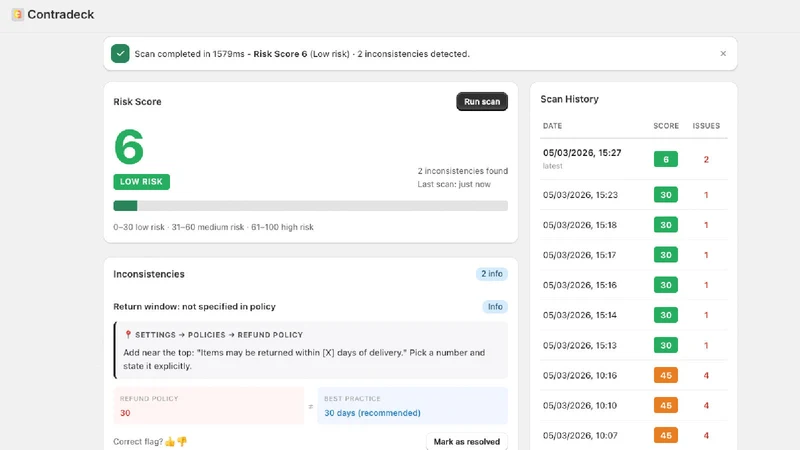Click the 2 info badge in Inconsistencies
The height and width of the screenshot is (450, 800).
(x=492, y=274)
